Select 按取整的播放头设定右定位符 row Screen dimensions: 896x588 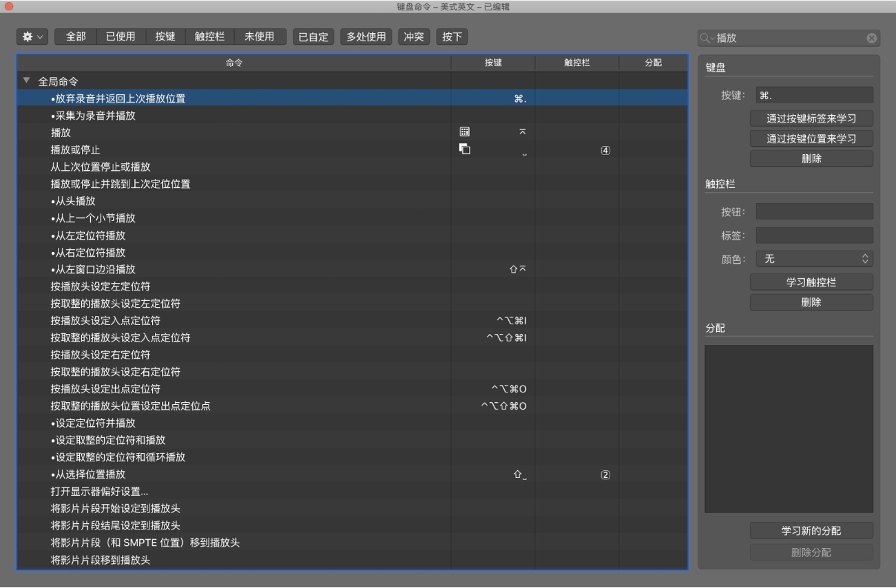point(352,372)
